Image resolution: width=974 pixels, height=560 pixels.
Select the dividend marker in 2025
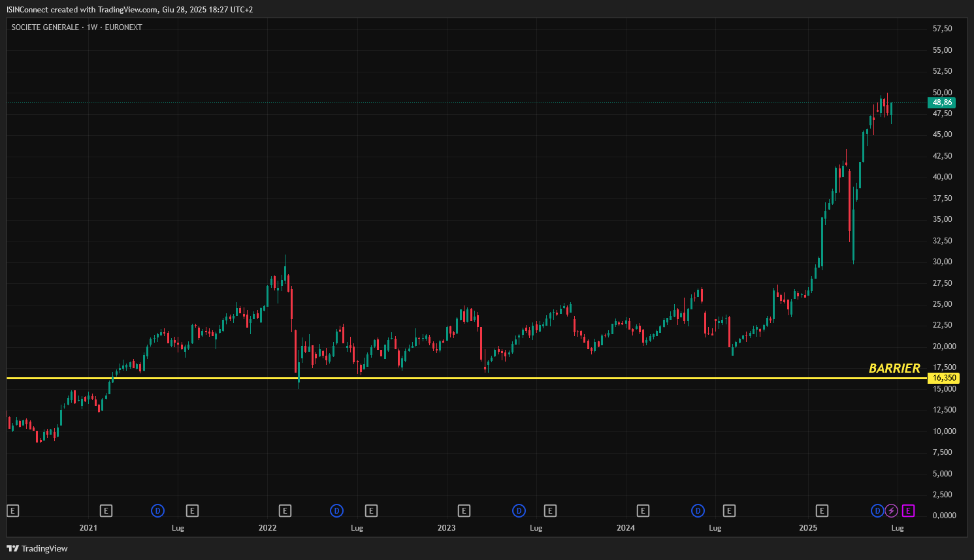click(877, 511)
